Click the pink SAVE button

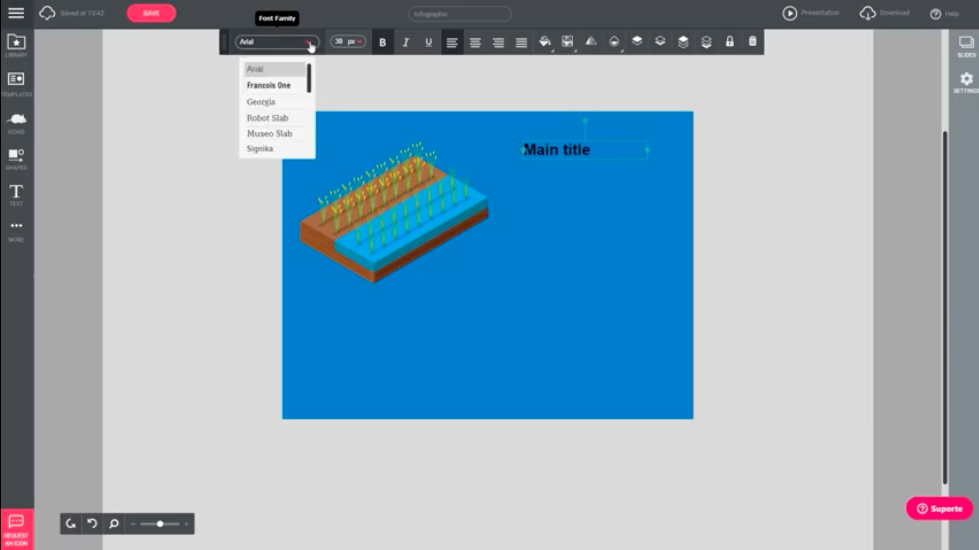(x=151, y=13)
